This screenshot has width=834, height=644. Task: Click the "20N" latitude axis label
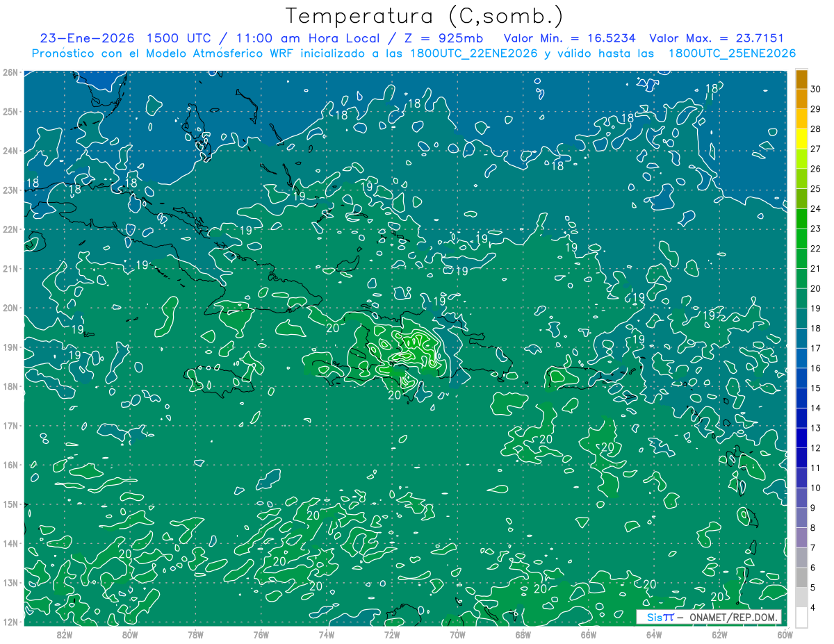(10, 308)
